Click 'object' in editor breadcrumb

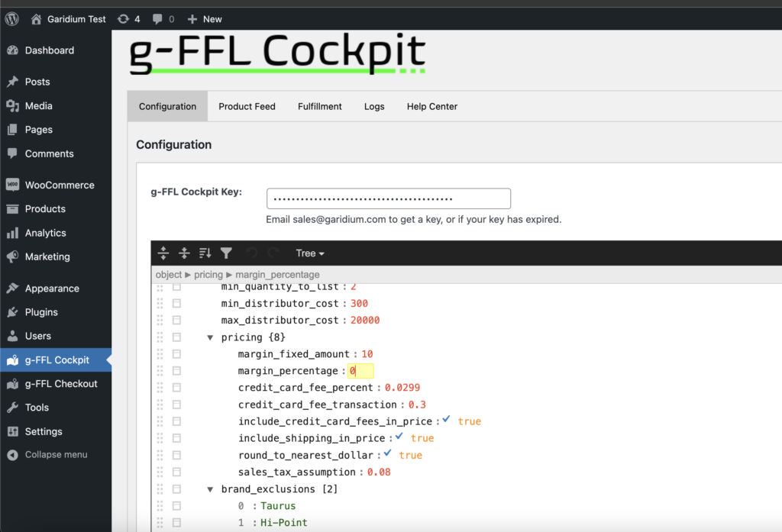click(169, 275)
